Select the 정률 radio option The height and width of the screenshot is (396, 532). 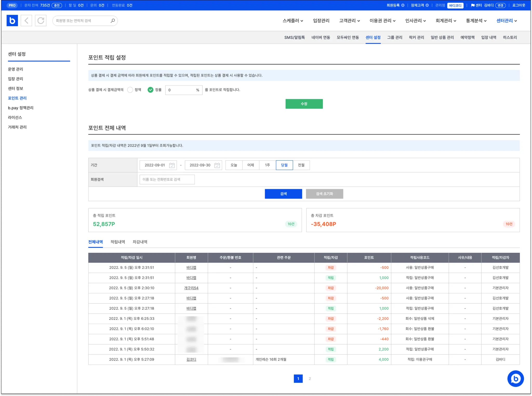coord(150,90)
